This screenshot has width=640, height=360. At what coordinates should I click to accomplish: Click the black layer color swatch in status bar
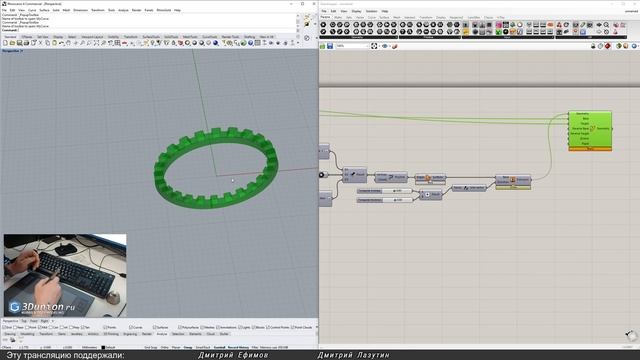coord(103,347)
